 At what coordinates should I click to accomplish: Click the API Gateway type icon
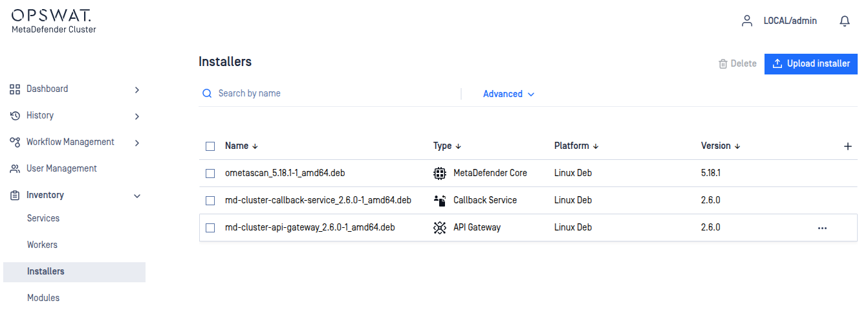440,228
